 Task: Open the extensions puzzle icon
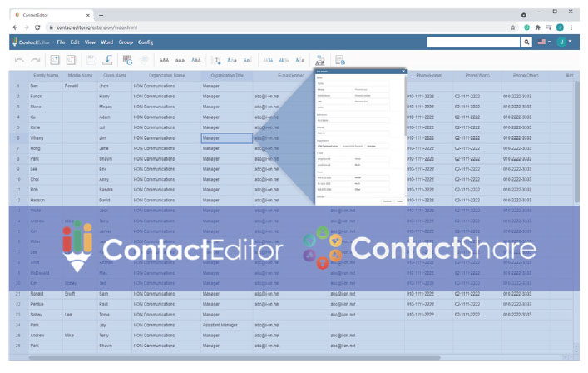tap(538, 27)
